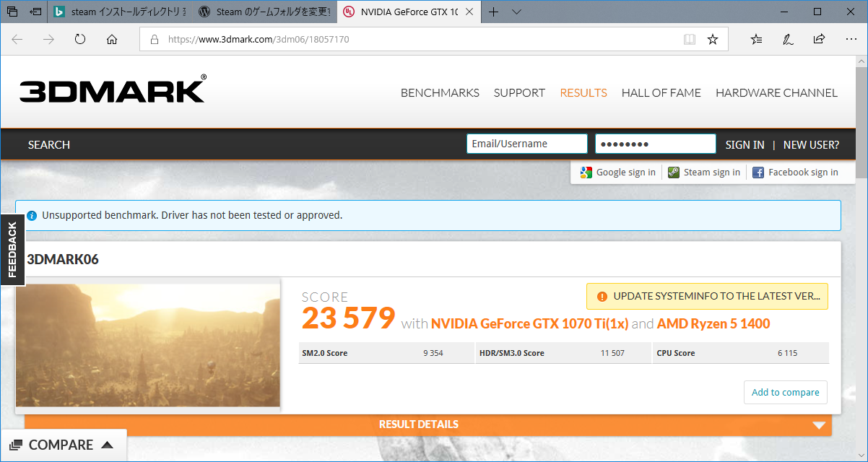Click the address bar URL

pyautogui.click(x=259, y=40)
